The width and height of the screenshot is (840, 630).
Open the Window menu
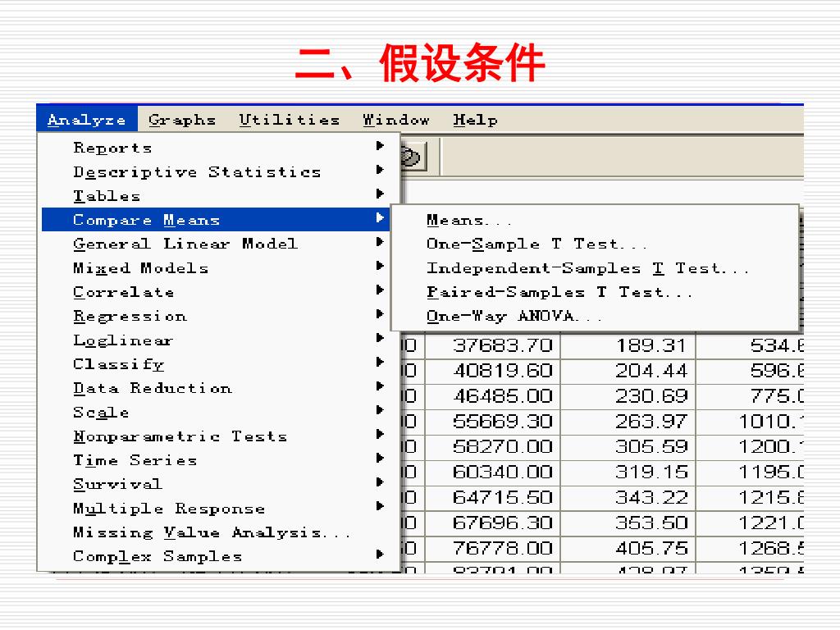396,120
